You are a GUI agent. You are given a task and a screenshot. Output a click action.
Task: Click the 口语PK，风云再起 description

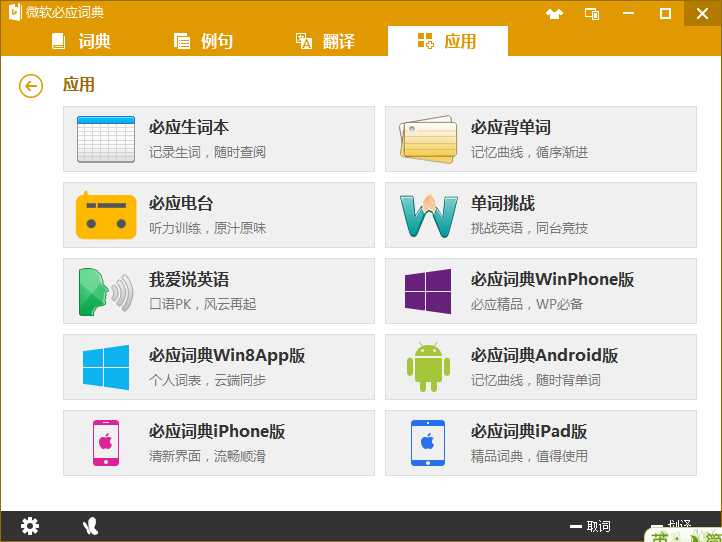click(203, 304)
